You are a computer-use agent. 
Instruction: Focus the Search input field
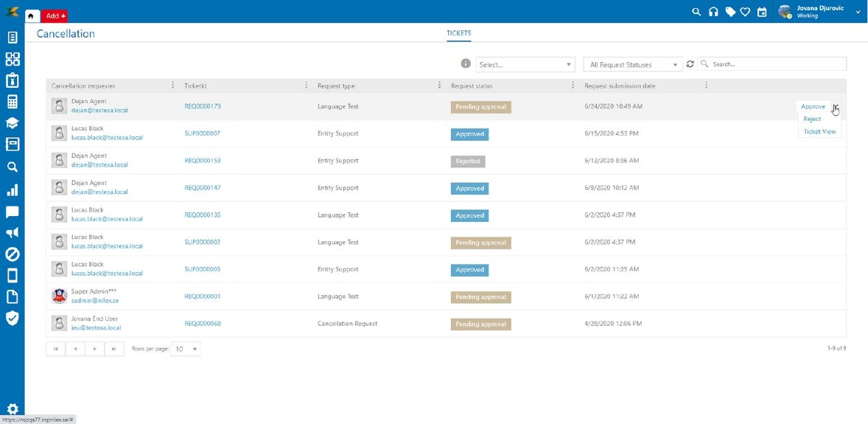(777, 64)
